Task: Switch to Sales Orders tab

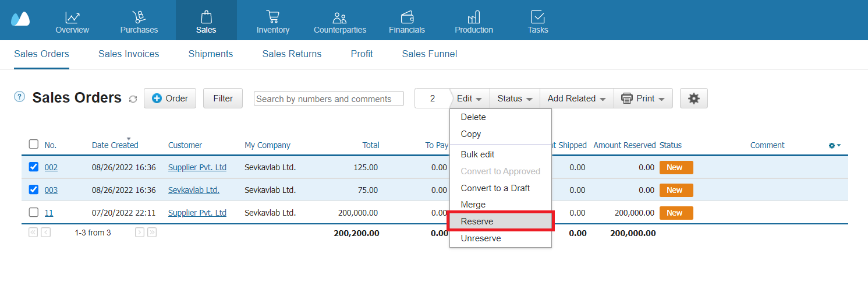Action: pos(41,54)
